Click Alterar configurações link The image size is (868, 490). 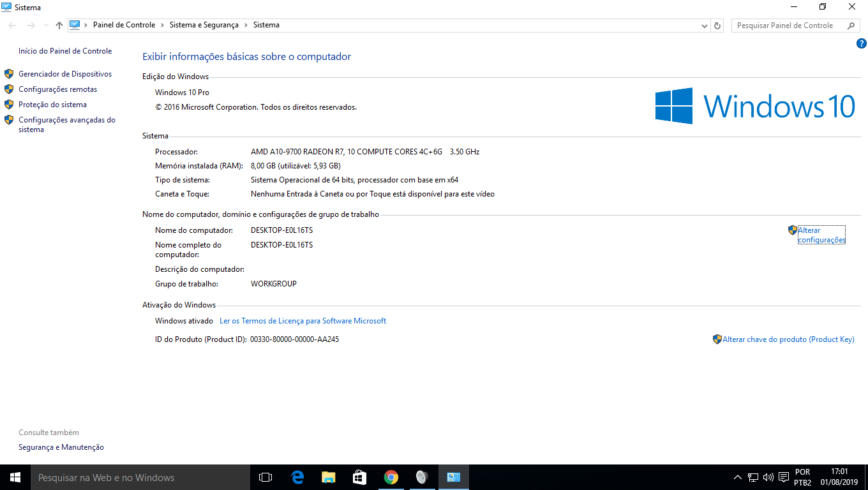[821, 235]
